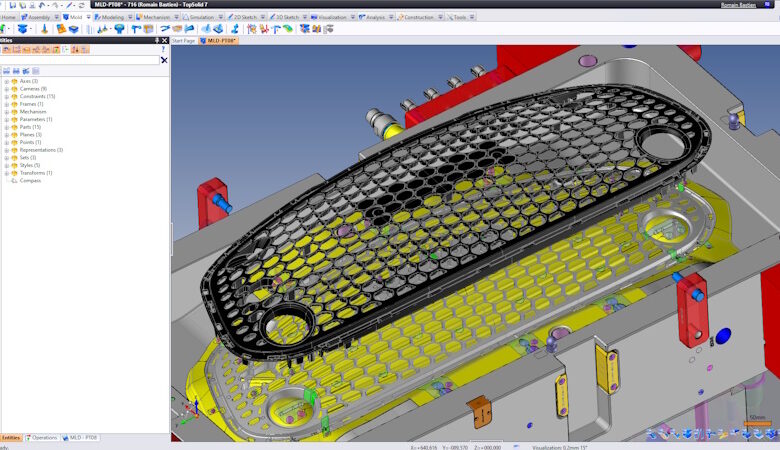This screenshot has height=450, width=780.
Task: Switch to Entities bottom panel tab
Action: click(11, 438)
